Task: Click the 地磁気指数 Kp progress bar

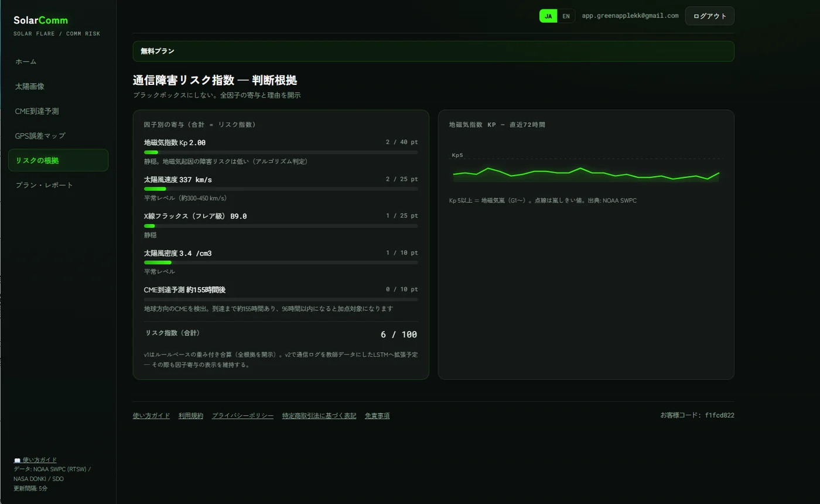Action: [281, 152]
